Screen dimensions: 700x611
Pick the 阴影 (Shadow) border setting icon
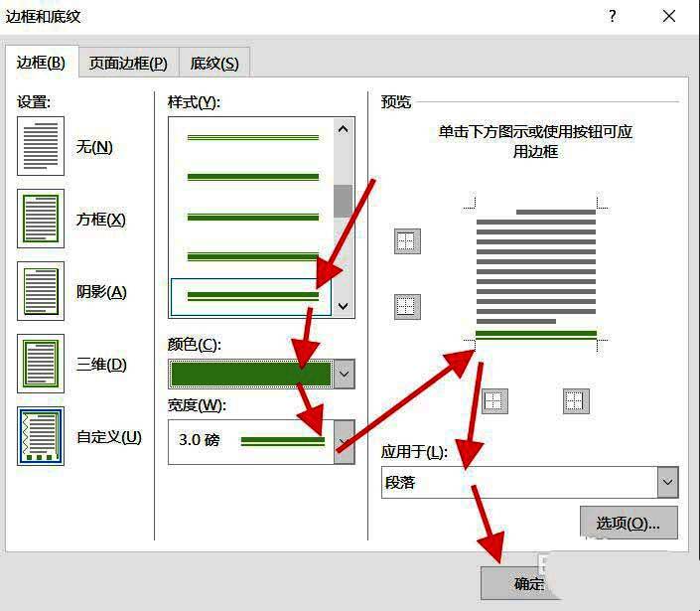coord(41,291)
